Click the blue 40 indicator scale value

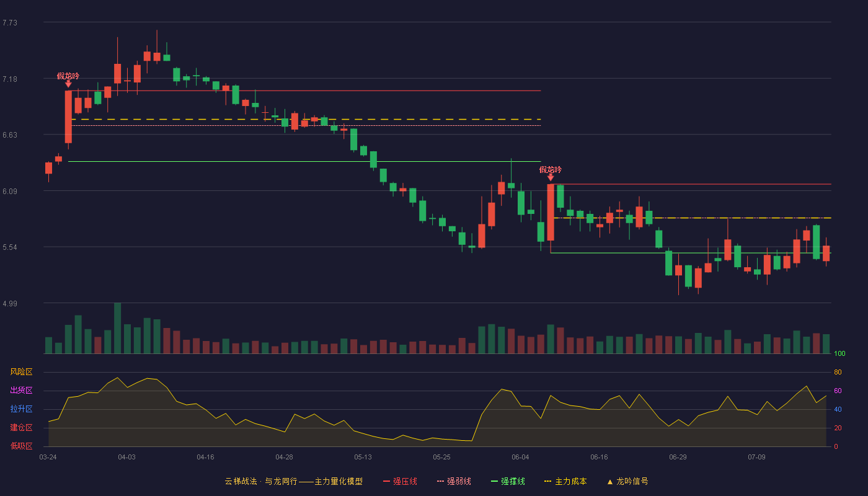[838, 409]
